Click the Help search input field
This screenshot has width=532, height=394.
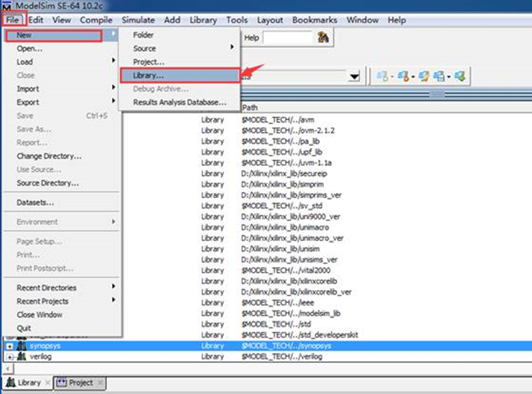click(x=288, y=37)
